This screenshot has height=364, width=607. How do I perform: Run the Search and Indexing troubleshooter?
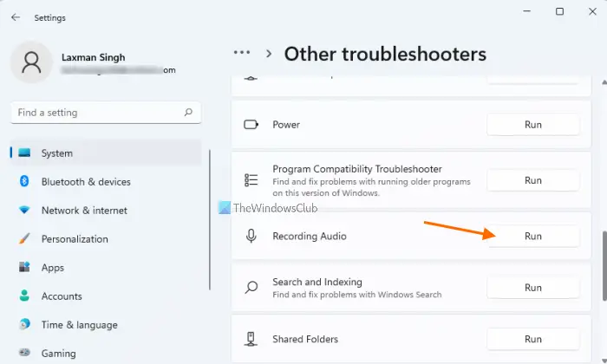(533, 288)
